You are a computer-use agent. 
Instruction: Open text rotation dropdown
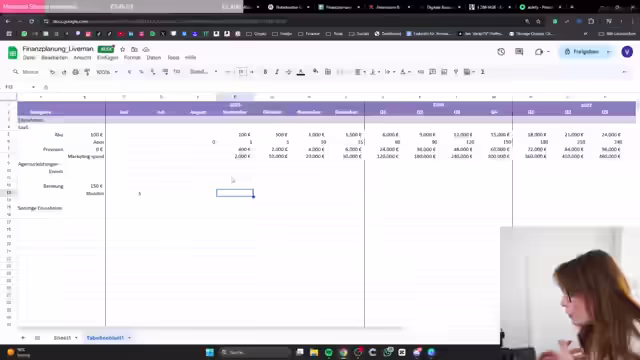point(405,72)
